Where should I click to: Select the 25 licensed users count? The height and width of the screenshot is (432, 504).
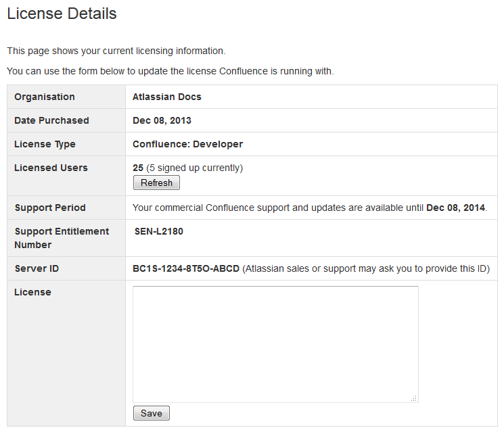coord(138,168)
